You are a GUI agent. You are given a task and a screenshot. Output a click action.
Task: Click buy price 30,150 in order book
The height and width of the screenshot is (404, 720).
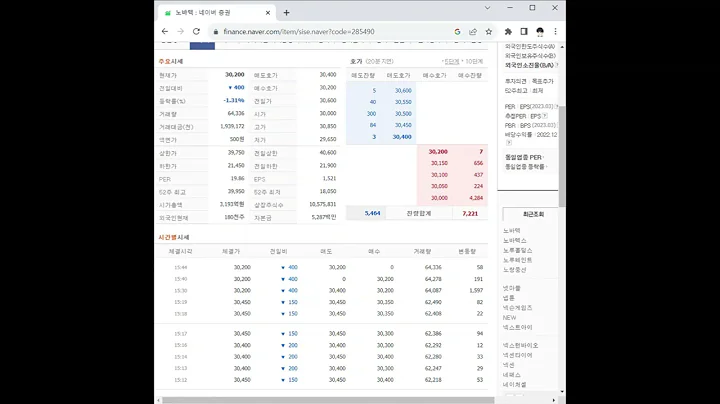[439, 163]
